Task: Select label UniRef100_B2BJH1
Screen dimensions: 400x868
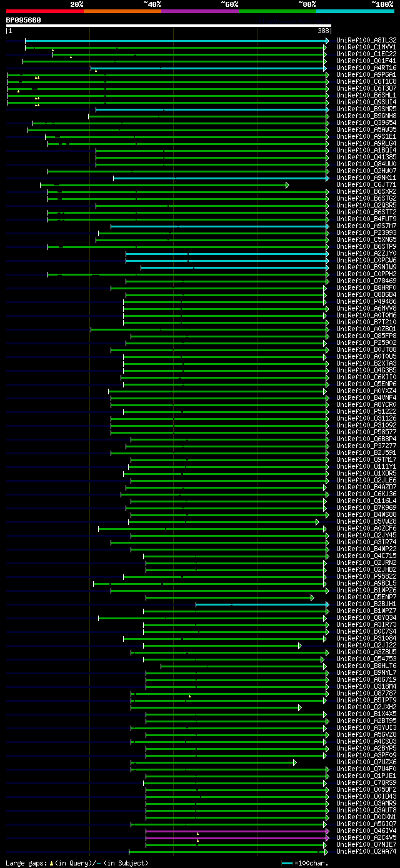Action: [366, 604]
